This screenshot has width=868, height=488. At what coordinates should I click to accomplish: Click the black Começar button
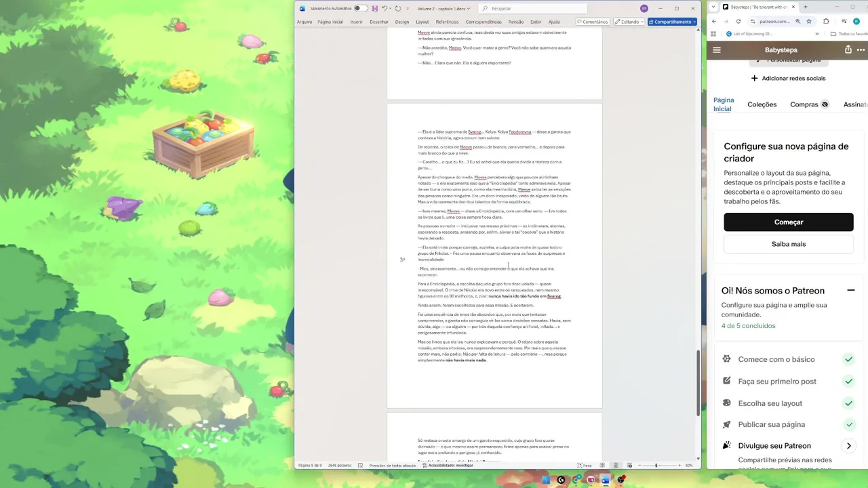coord(789,222)
